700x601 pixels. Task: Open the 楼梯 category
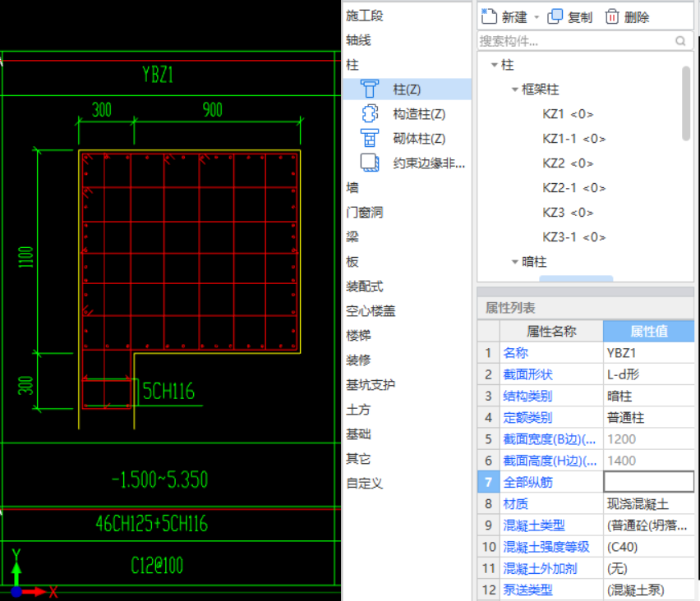point(358,336)
